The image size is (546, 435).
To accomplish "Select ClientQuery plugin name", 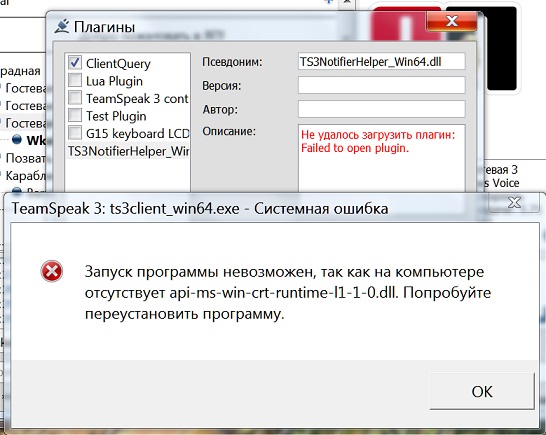I will point(118,63).
